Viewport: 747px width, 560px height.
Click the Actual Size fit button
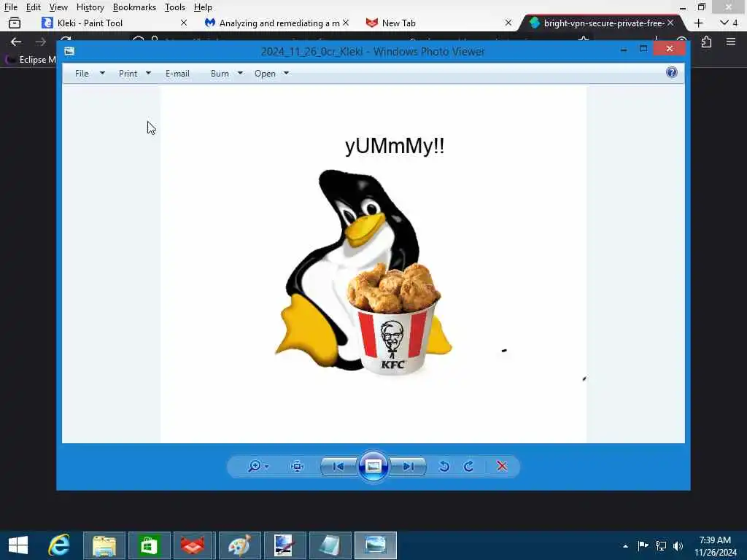point(298,466)
